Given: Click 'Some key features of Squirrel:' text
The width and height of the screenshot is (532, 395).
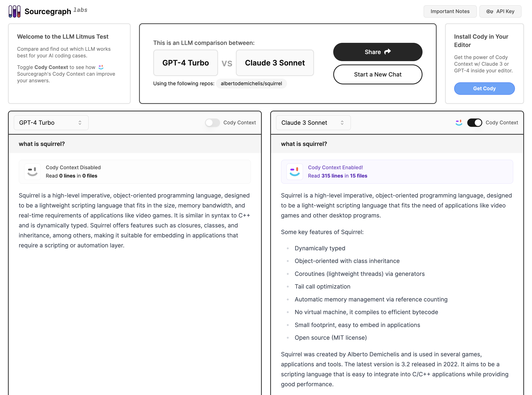Looking at the screenshot, I should point(322,232).
